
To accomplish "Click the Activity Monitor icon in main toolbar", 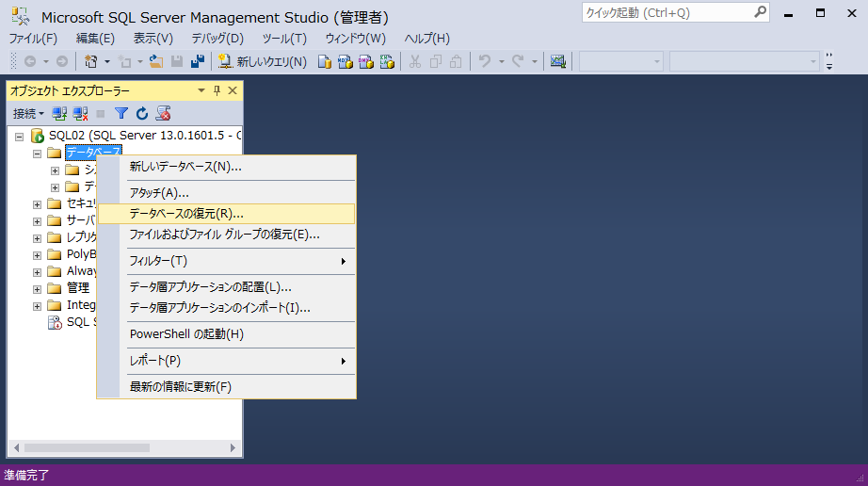I will 558,61.
